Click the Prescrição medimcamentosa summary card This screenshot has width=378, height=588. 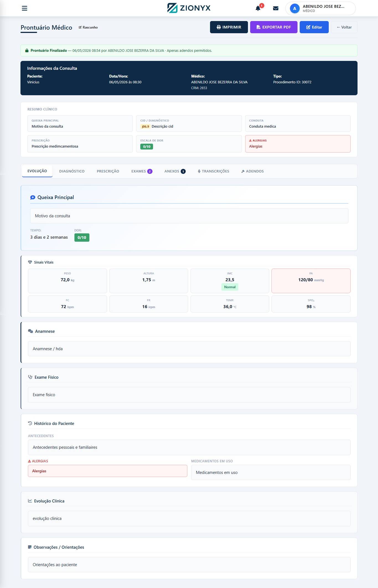(80, 144)
